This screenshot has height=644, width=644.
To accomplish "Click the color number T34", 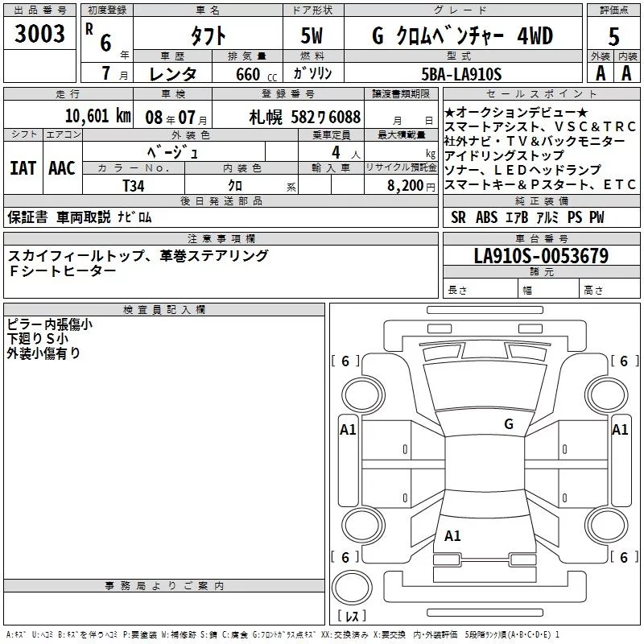I will pos(134,185).
